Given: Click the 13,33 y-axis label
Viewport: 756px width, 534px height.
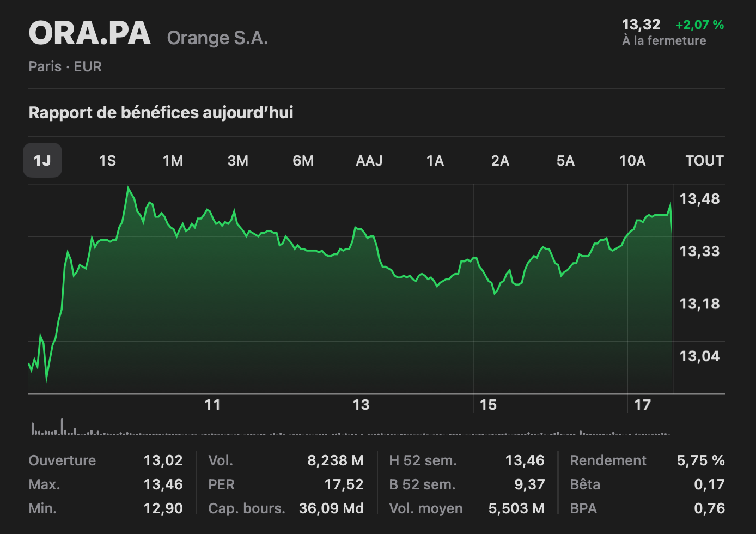Looking at the screenshot, I should click(x=700, y=251).
